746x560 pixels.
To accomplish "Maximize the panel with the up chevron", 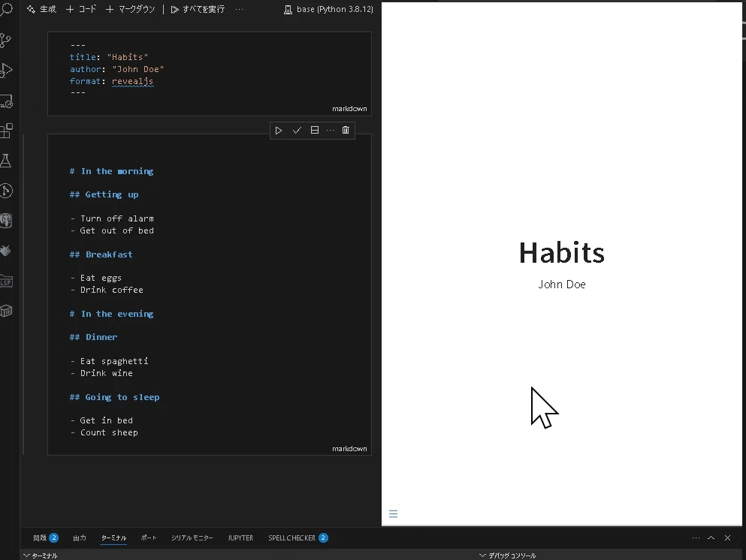I will coord(711,537).
